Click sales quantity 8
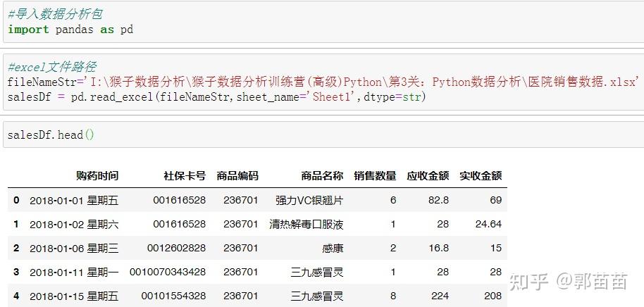The width and height of the screenshot is (644, 307). tap(393, 296)
